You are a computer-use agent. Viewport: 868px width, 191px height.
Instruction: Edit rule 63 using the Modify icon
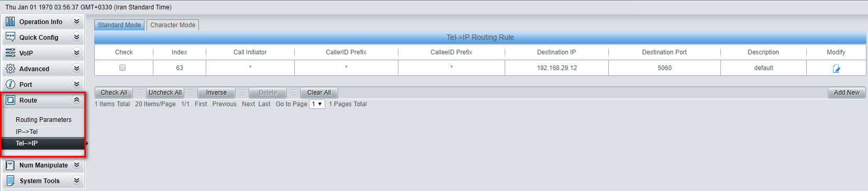(836, 69)
